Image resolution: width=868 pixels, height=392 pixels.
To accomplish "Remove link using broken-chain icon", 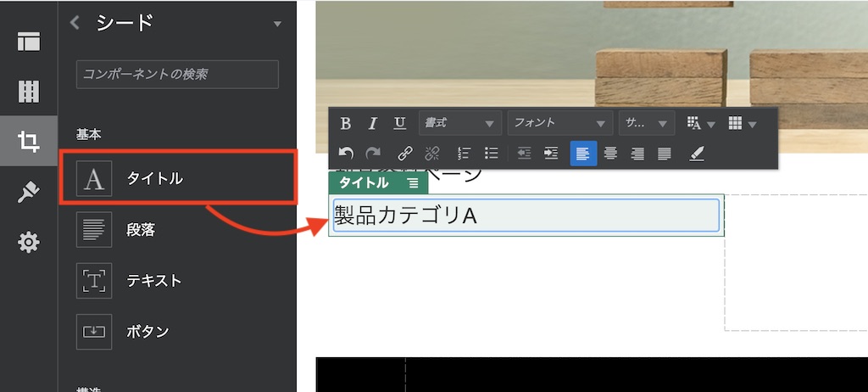I will click(x=432, y=154).
